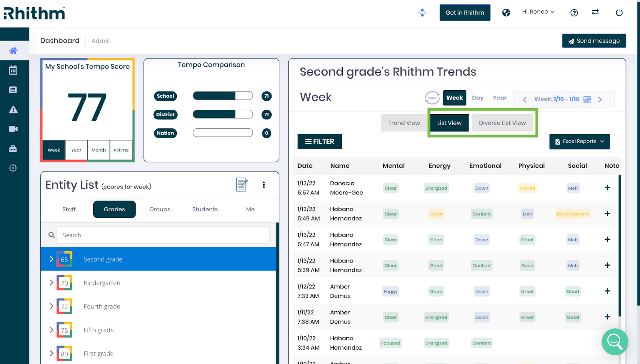The height and width of the screenshot is (364, 640).
Task: Switch Tempo Score to Year
Action: pos(76,150)
